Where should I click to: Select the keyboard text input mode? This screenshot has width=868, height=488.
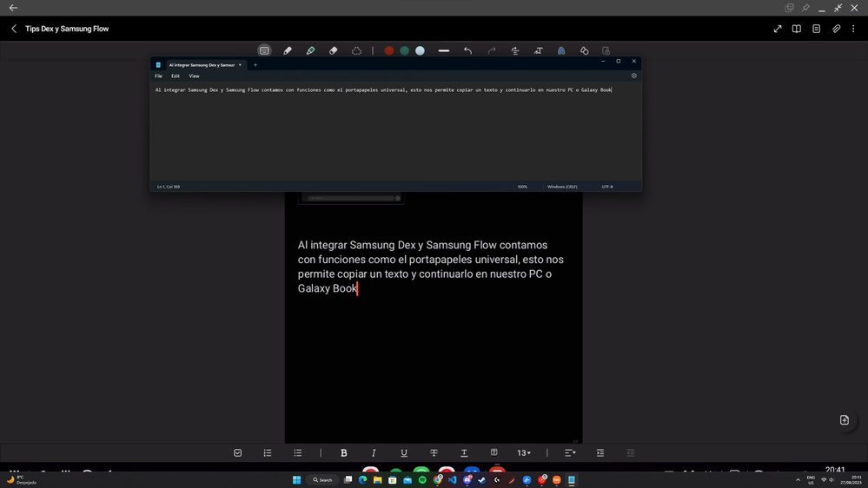click(264, 50)
